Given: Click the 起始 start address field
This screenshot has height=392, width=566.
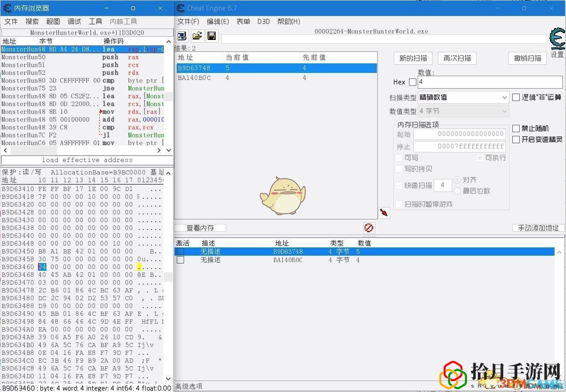Looking at the screenshot, I should click(460, 134).
